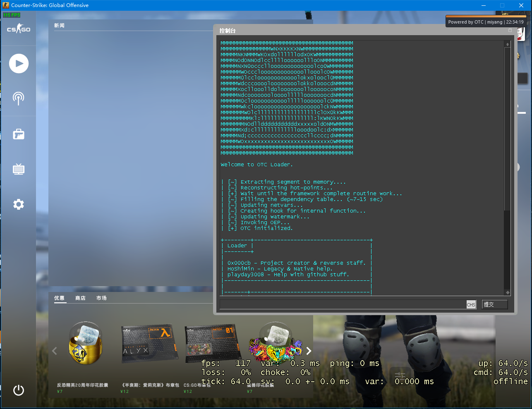This screenshot has width=532, height=409.
Task: Click the CS:GO logo home icon
Action: pos(19,29)
